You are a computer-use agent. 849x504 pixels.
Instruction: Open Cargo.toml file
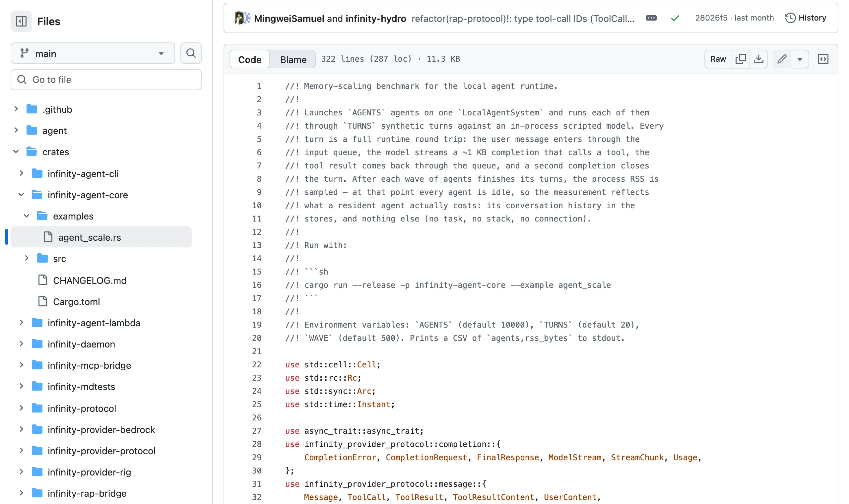[76, 302]
